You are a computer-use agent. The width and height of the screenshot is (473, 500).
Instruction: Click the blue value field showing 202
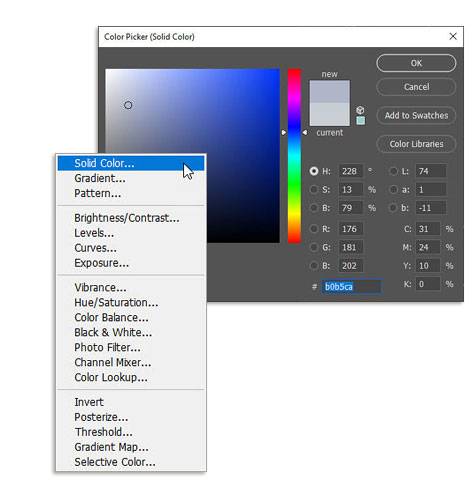[351, 266]
